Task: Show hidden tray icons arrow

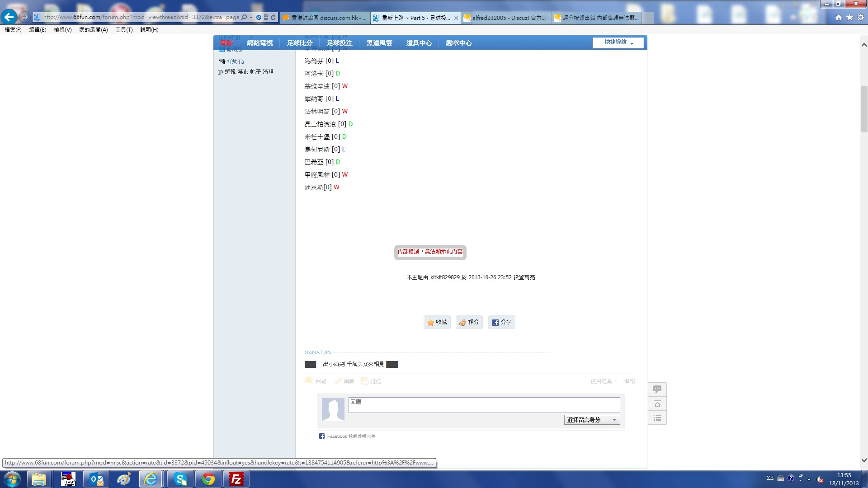Action: (x=809, y=479)
